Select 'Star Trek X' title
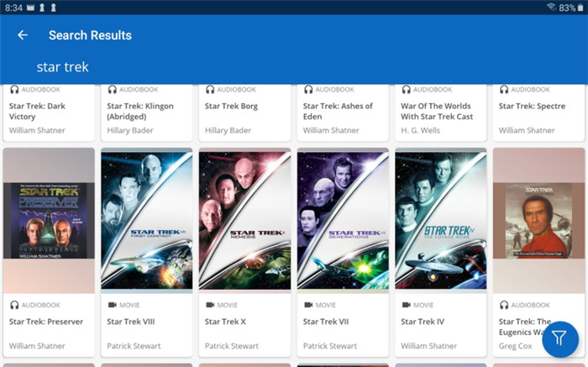Viewport: 588px width, 367px height. click(225, 322)
